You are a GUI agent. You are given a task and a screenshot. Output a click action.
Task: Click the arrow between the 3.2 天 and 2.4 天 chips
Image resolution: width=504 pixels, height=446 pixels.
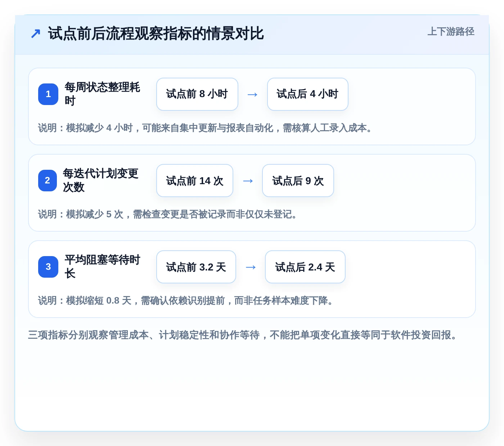(251, 267)
